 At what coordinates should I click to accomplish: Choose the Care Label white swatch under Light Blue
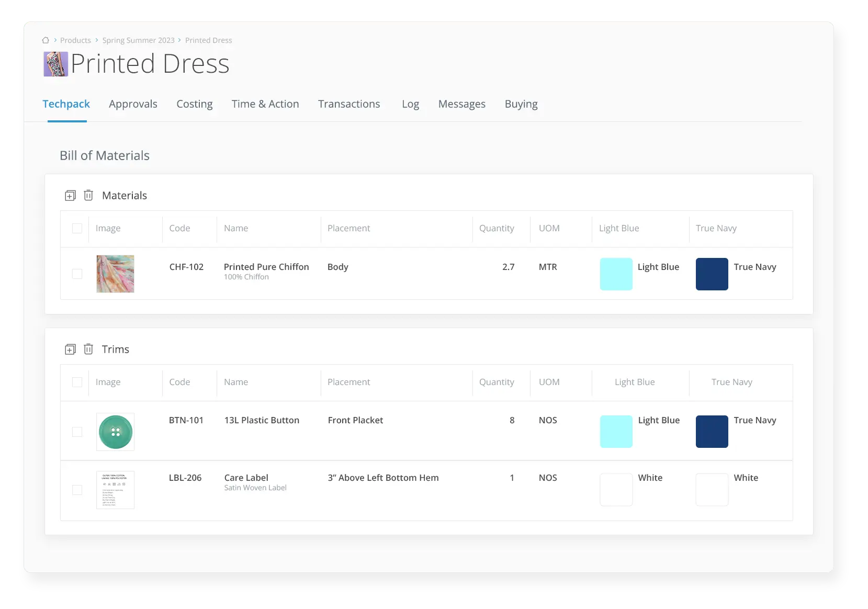(x=616, y=490)
